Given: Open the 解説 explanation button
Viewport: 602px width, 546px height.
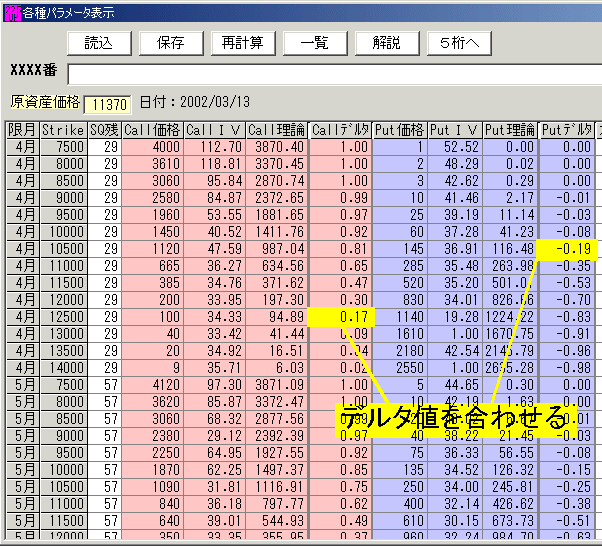Looking at the screenshot, I should (387, 43).
